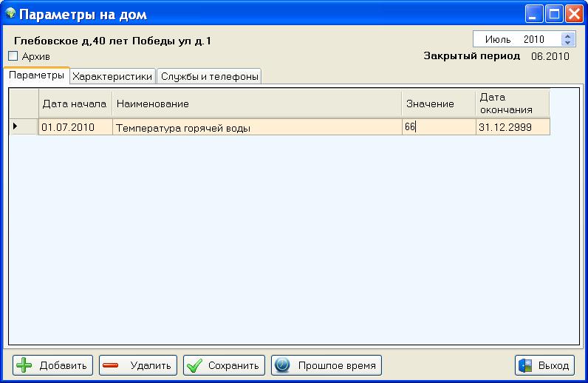Screen dimensions: 588x383
Task: Click the clock icon on Прошлое время
Action: tap(282, 365)
